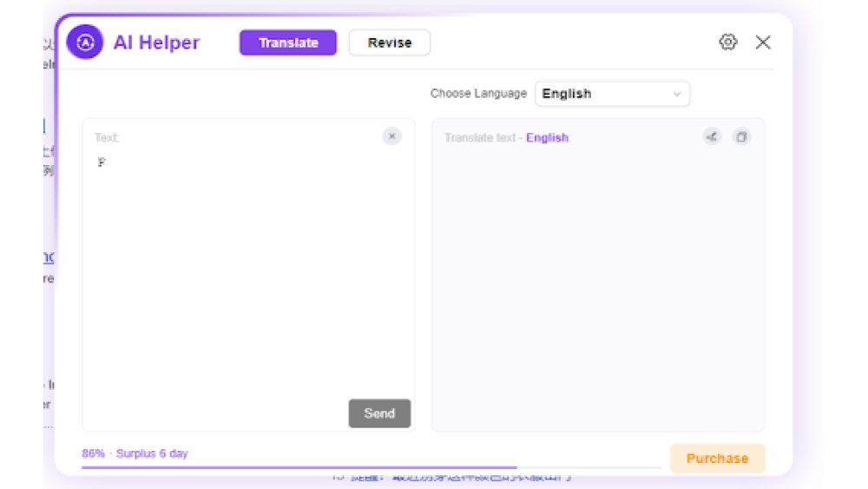The height and width of the screenshot is (489, 868).
Task: Share the translated text
Action: tap(712, 136)
